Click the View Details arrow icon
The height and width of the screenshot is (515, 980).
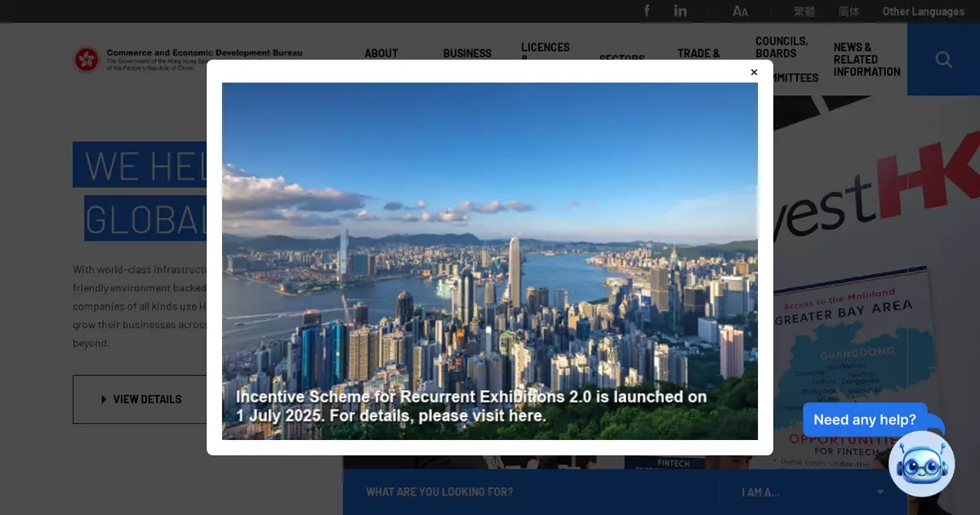pos(104,399)
